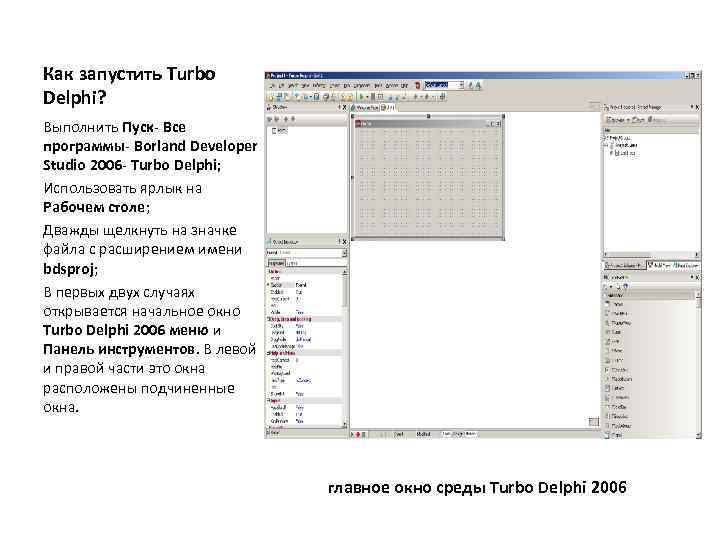Image resolution: width=720 pixels, height=540 pixels.
Task: Pin or unpin the Structure pane
Action: coord(340,107)
